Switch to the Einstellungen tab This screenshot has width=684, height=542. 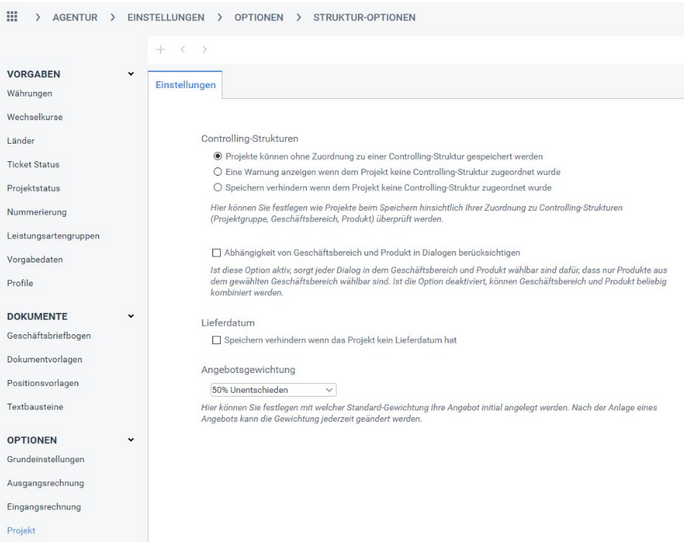pos(185,85)
